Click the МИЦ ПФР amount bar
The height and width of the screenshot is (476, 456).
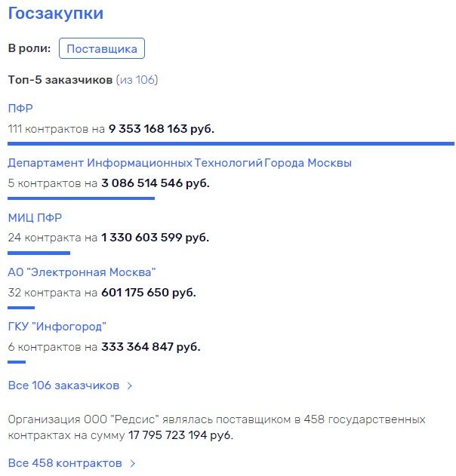39,253
